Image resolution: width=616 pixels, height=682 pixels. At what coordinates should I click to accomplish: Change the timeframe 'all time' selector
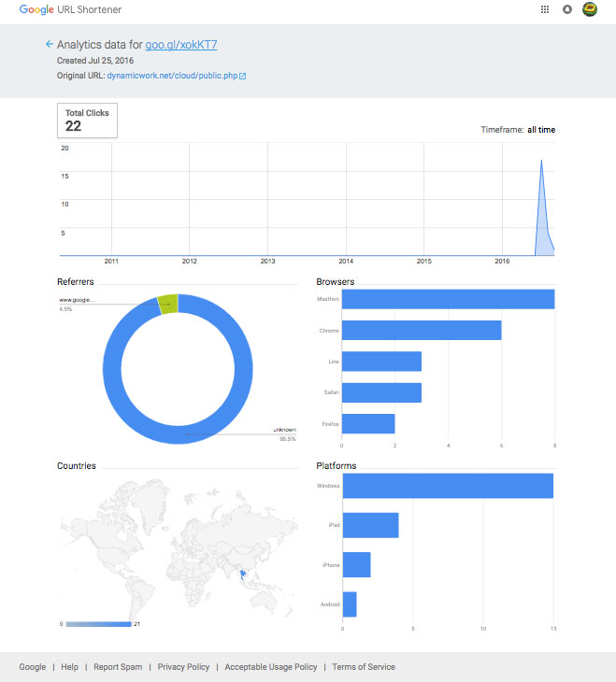point(539,130)
